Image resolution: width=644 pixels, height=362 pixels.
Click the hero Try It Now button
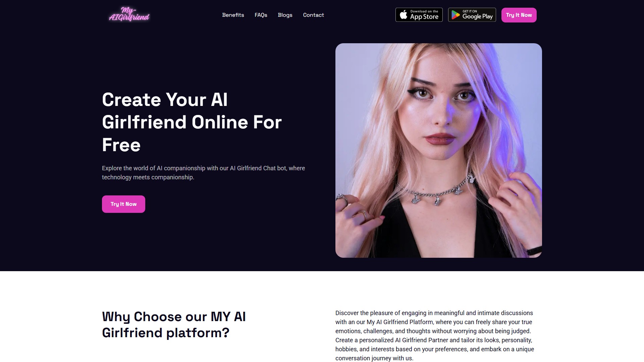[123, 204]
